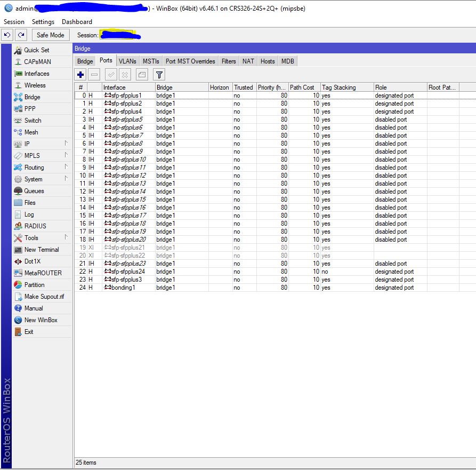This screenshot has width=476, height=470.
Task: Click the Session address field
Action: pyautogui.click(x=116, y=35)
